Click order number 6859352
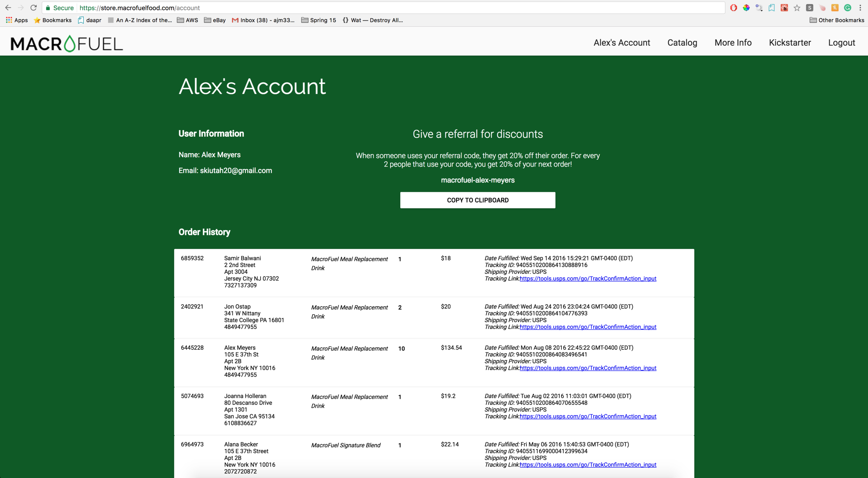868x478 pixels. point(192,258)
